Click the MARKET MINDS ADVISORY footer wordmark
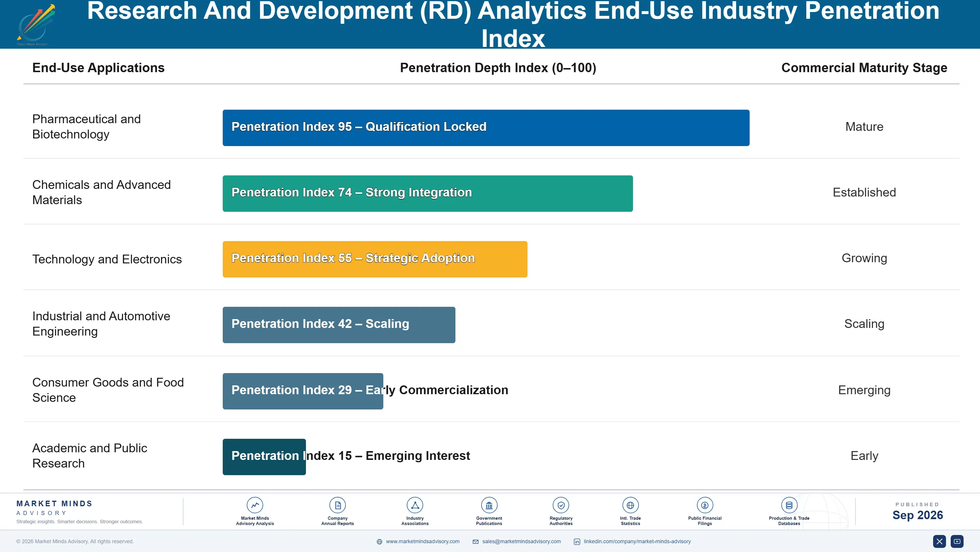980x552 pixels. [x=54, y=508]
